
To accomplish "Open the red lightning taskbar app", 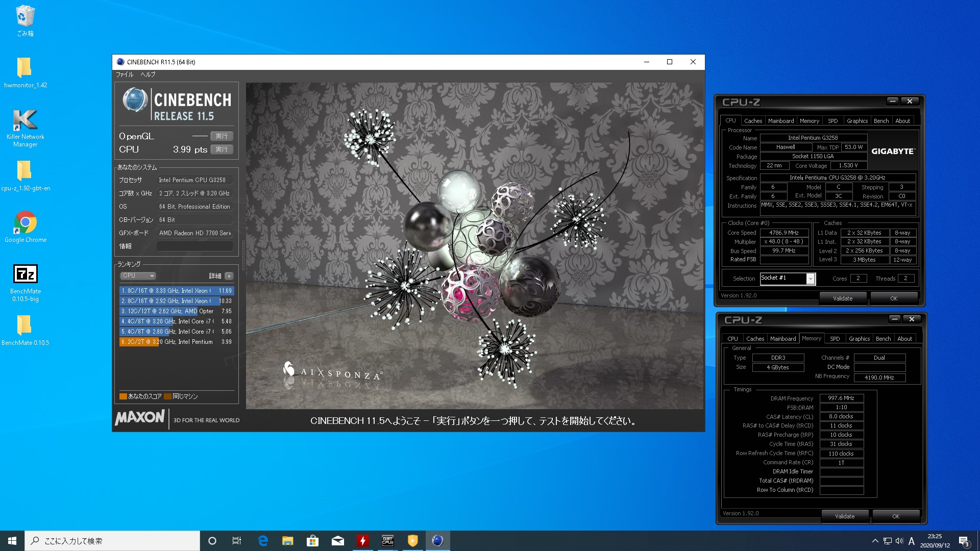I will coord(362,541).
